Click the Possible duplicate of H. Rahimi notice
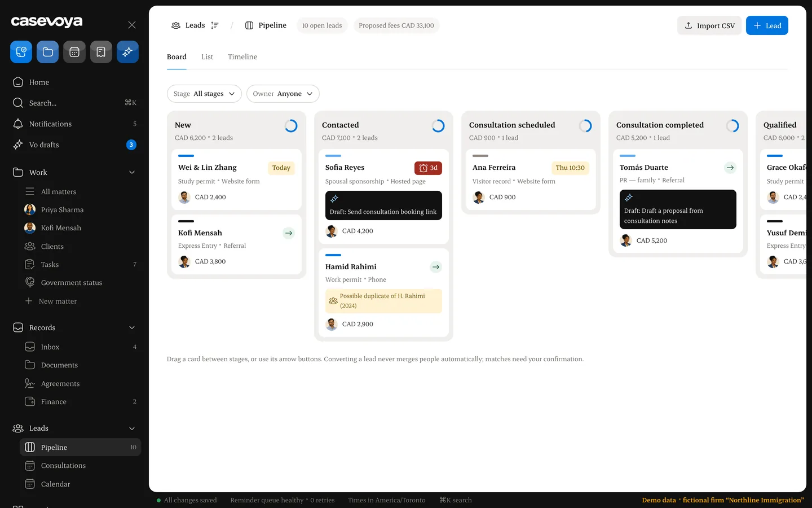812x508 pixels. [x=383, y=301]
